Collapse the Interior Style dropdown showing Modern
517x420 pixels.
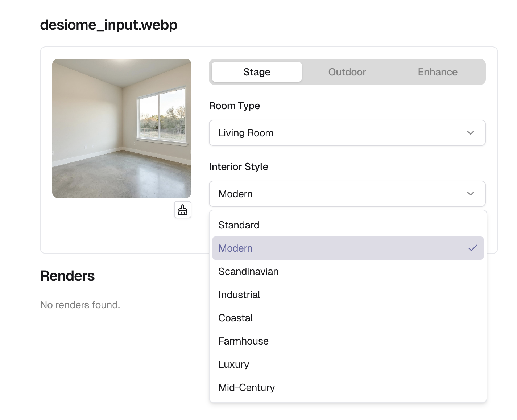point(341,194)
